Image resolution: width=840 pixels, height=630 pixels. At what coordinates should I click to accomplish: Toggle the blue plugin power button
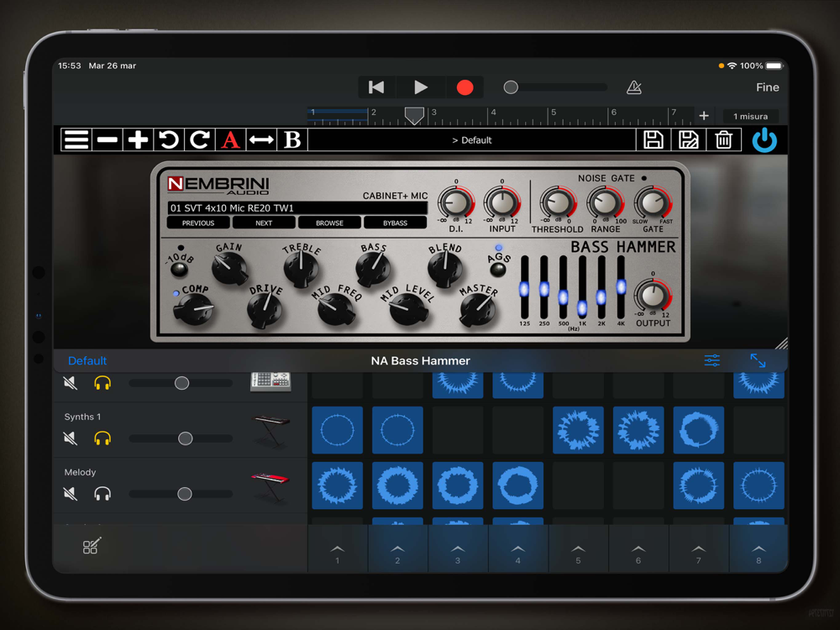coord(764,139)
